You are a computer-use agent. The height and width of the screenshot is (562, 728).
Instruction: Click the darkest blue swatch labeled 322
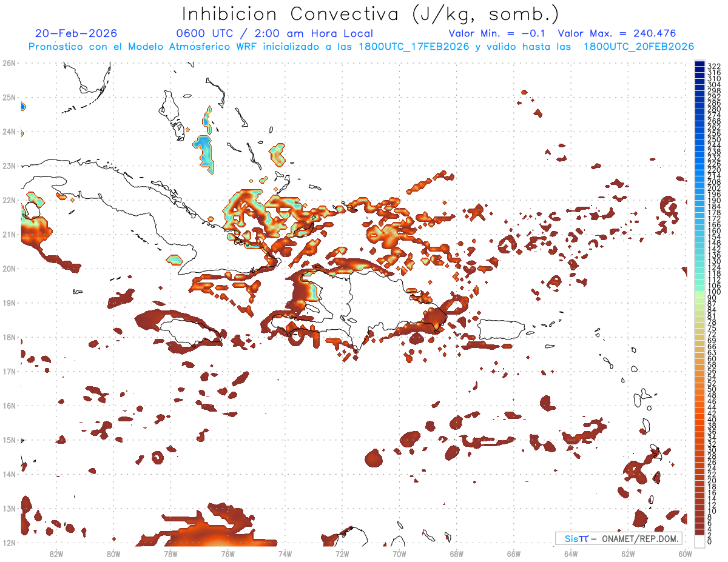click(699, 64)
